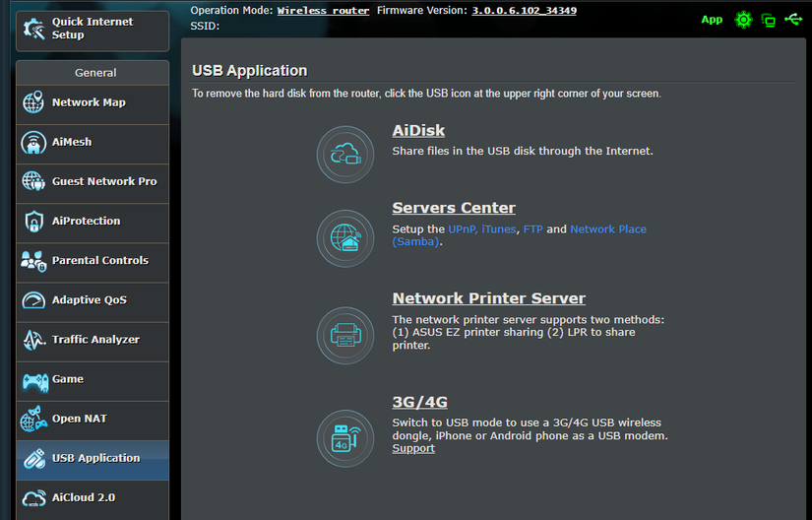The image size is (812, 520).
Task: Open Network Map from the sidebar
Action: click(x=89, y=102)
